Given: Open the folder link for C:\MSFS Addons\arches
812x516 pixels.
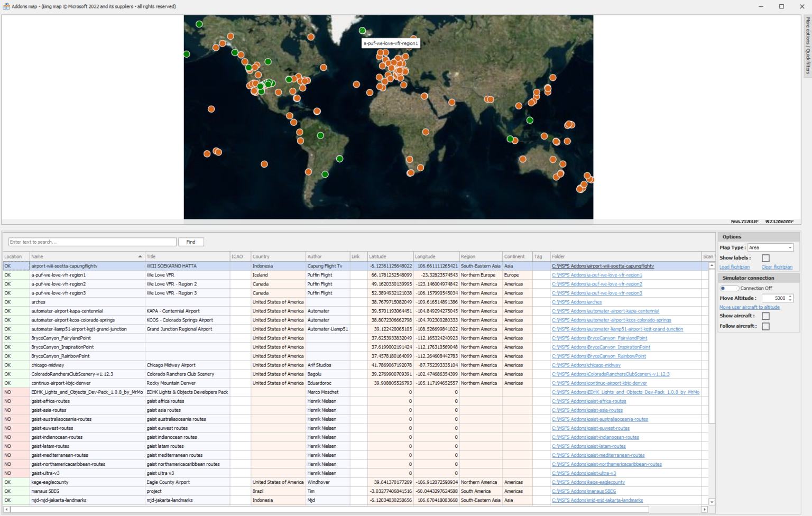Looking at the screenshot, I should pyautogui.click(x=576, y=302).
